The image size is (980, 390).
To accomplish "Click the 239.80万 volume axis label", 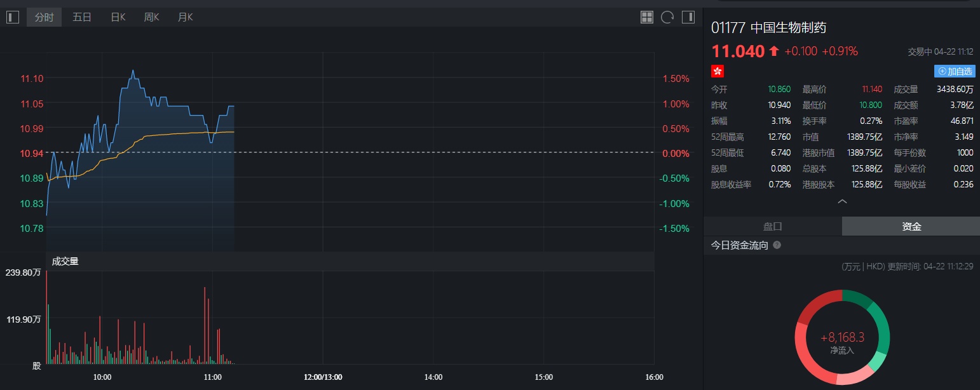I will pos(24,272).
